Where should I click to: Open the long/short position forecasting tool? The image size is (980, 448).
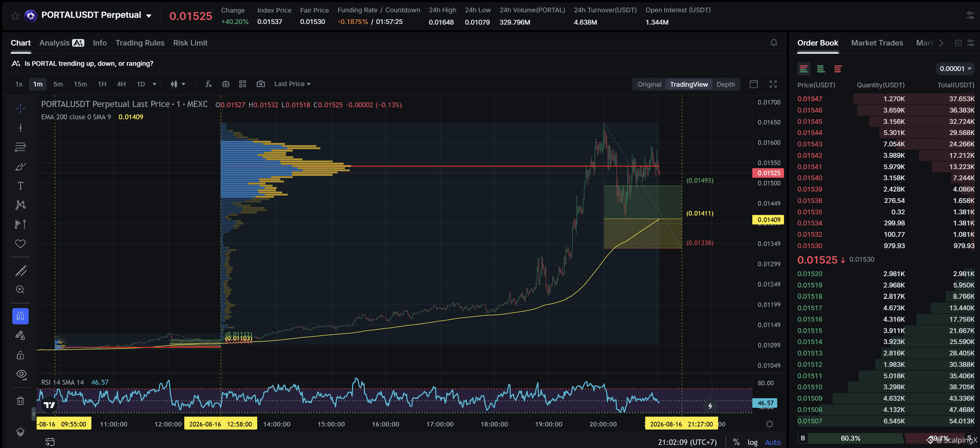click(x=21, y=224)
